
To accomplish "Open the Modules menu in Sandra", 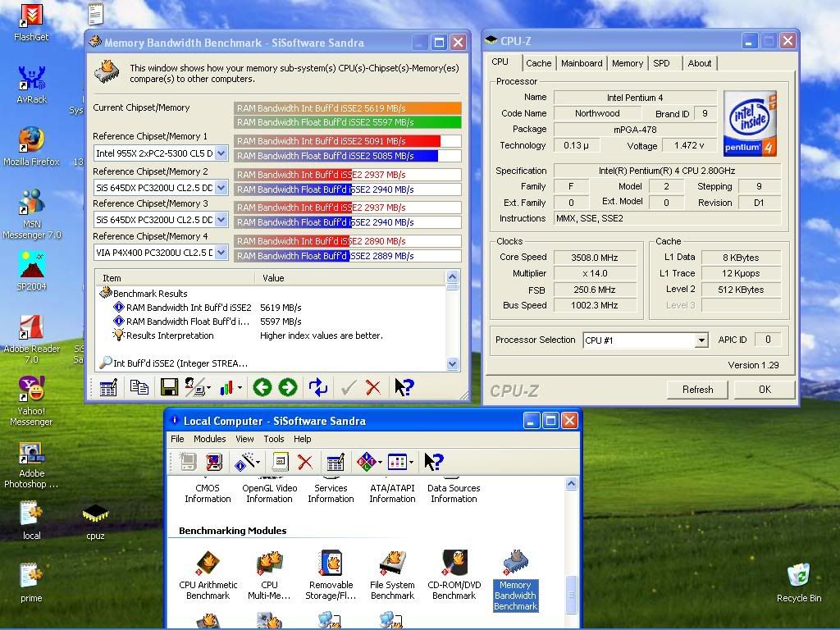I will [x=210, y=439].
